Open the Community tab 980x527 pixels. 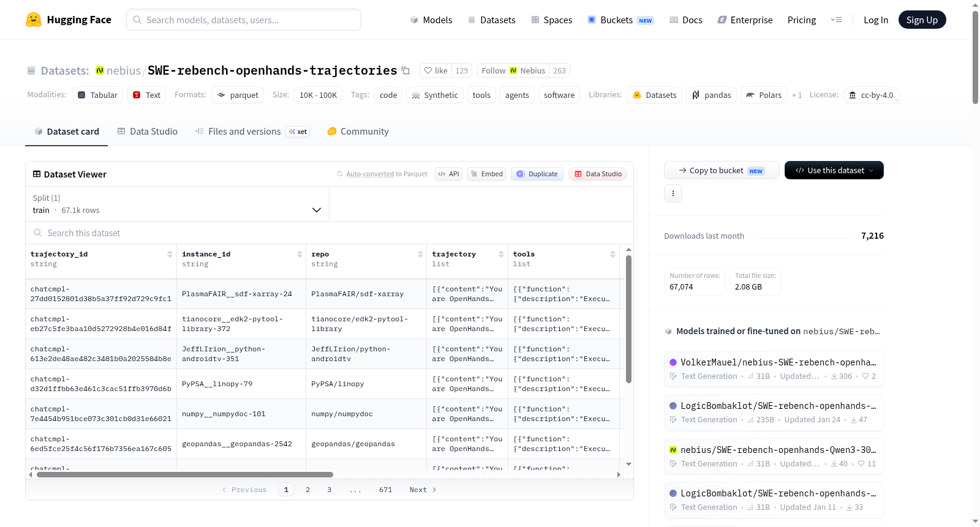358,132
